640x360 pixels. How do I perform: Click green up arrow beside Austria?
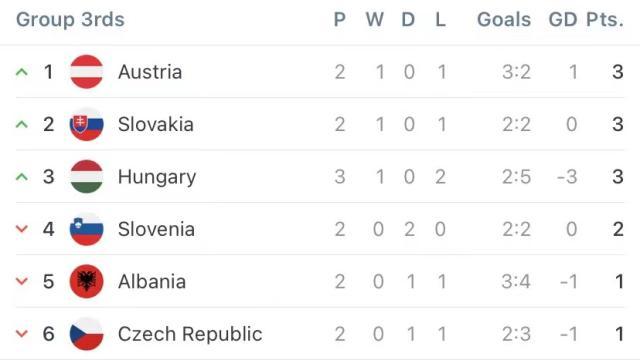click(x=22, y=72)
